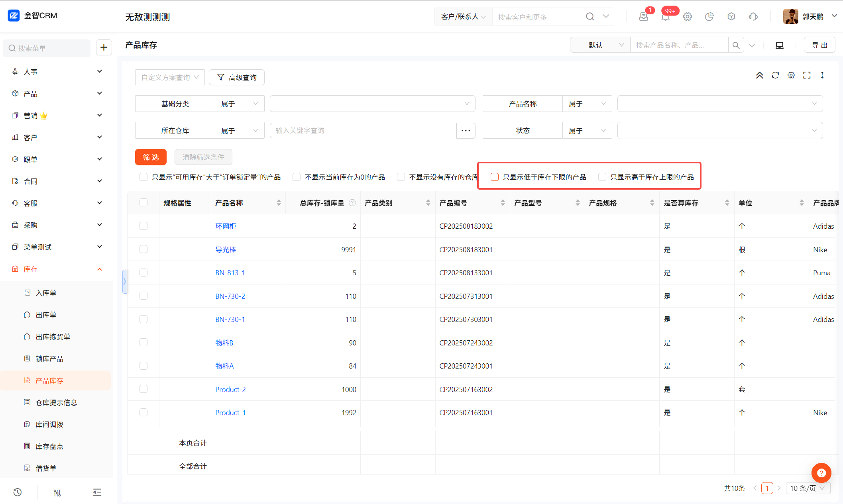Click the customer service headset icon
The height and width of the screenshot is (504, 843).
click(753, 17)
